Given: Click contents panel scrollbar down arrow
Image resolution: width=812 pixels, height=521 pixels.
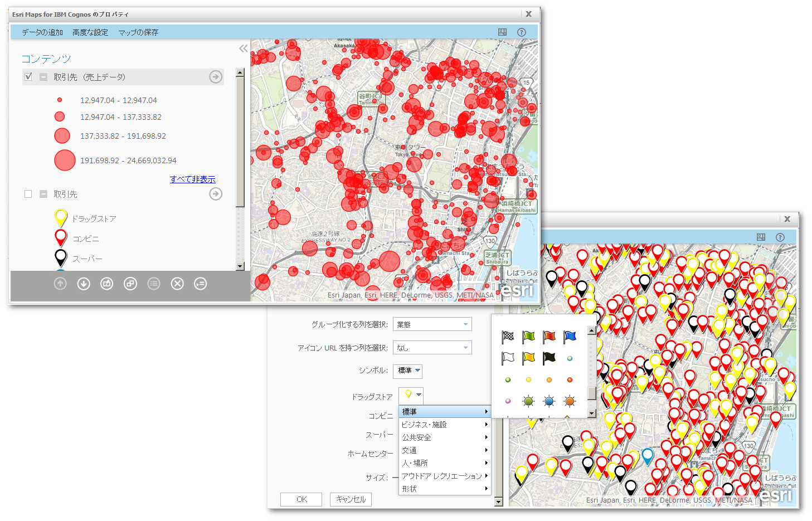Looking at the screenshot, I should (x=240, y=266).
